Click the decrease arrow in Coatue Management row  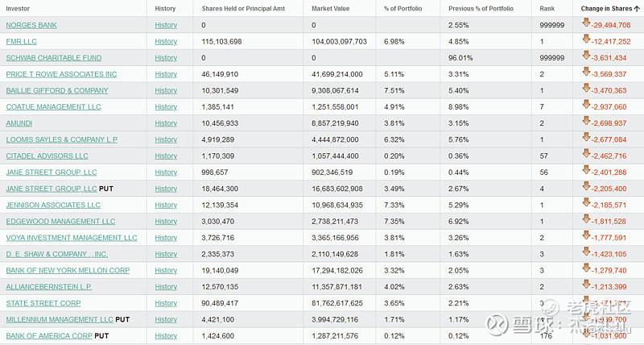click(585, 106)
